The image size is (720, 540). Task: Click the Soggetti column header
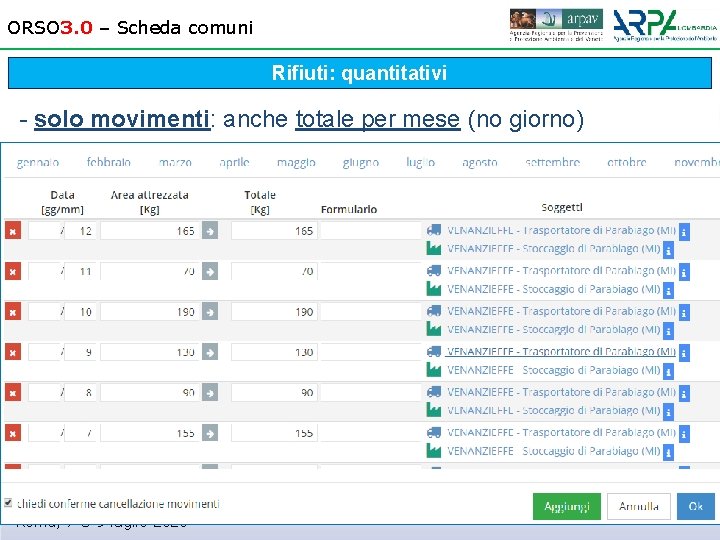[x=562, y=207]
